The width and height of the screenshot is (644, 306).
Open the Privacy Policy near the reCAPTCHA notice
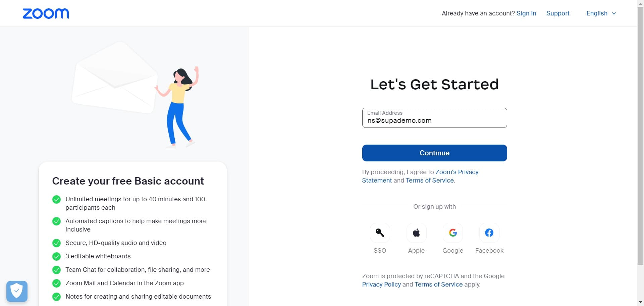click(x=381, y=285)
